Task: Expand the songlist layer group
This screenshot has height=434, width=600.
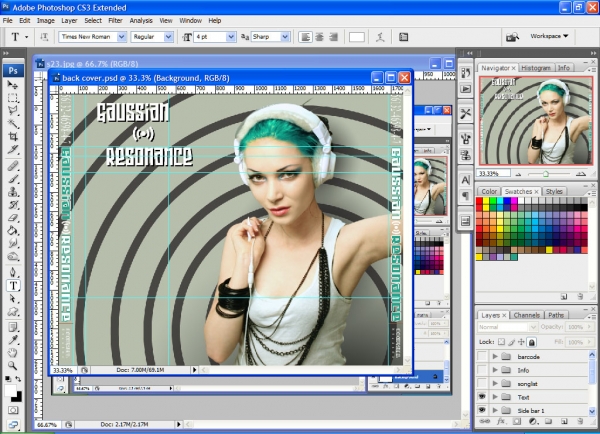Action: tap(495, 383)
